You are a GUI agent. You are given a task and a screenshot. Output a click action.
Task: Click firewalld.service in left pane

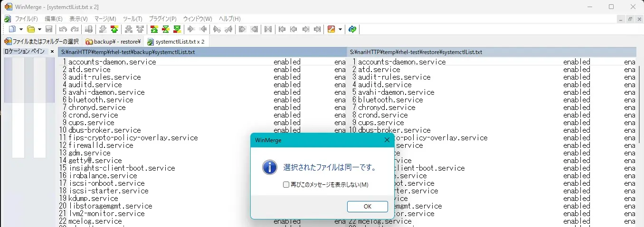(101, 145)
